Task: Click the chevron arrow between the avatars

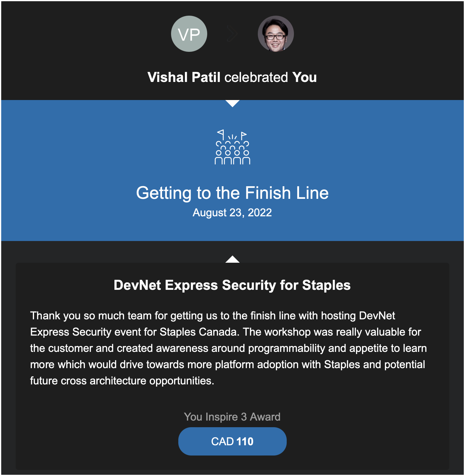Action: (232, 34)
